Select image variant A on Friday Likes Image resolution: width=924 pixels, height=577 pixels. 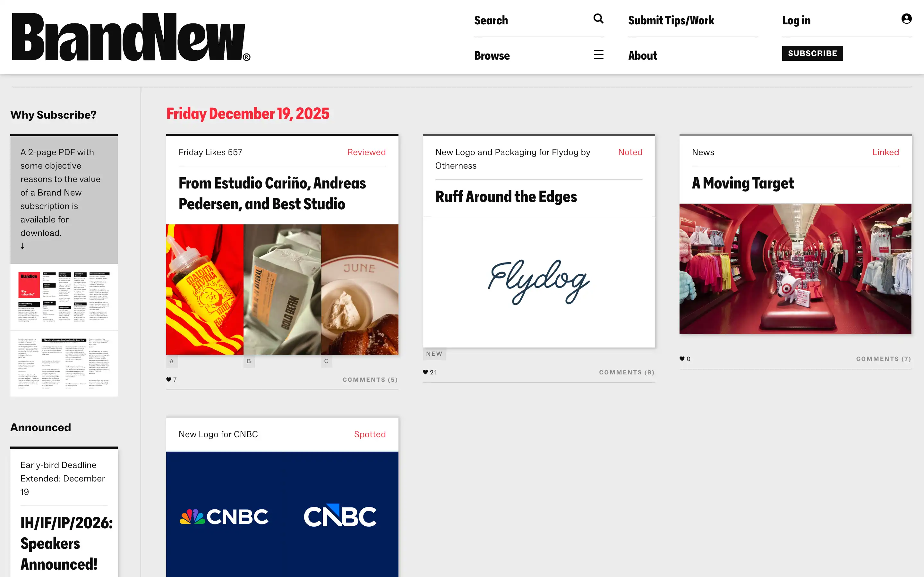171,361
